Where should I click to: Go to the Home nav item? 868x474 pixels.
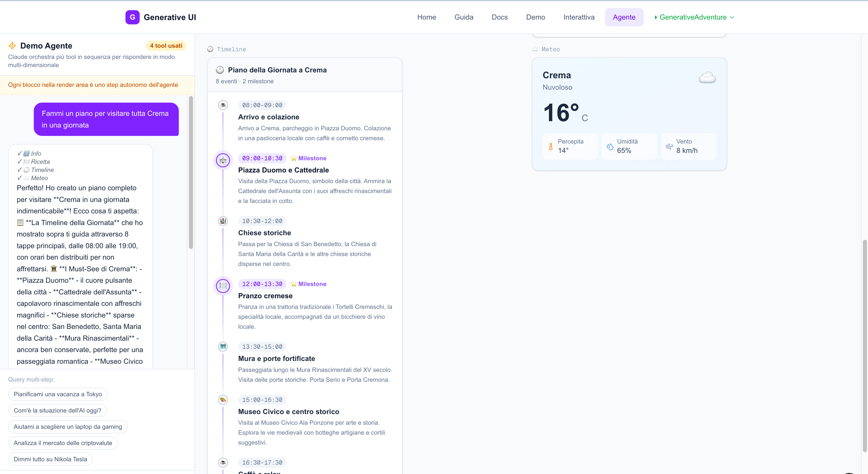pyautogui.click(x=427, y=17)
